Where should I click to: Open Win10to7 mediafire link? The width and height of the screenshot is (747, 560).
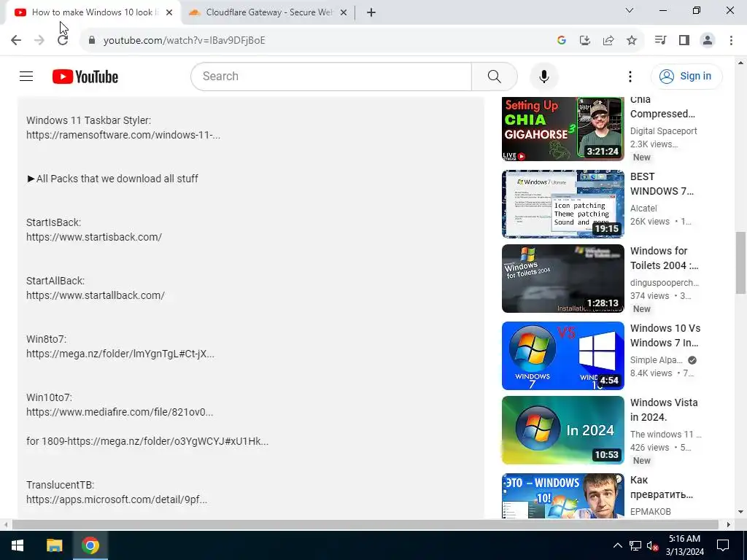click(x=120, y=412)
